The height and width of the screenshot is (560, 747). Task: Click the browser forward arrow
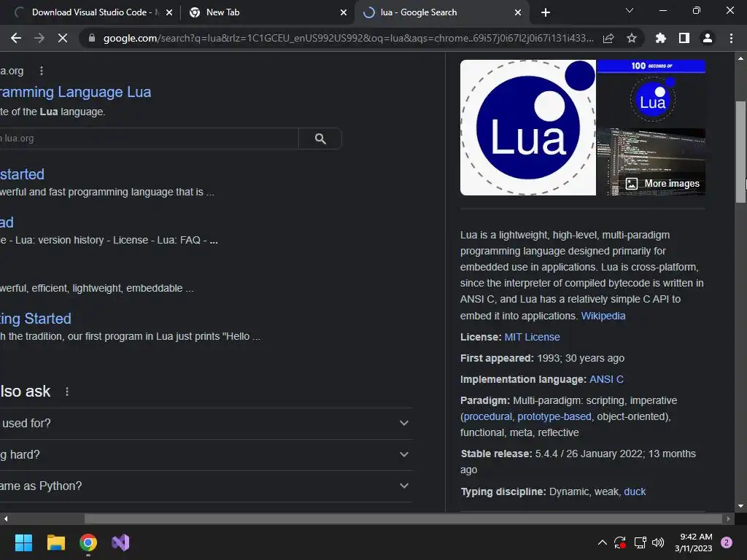pyautogui.click(x=39, y=38)
